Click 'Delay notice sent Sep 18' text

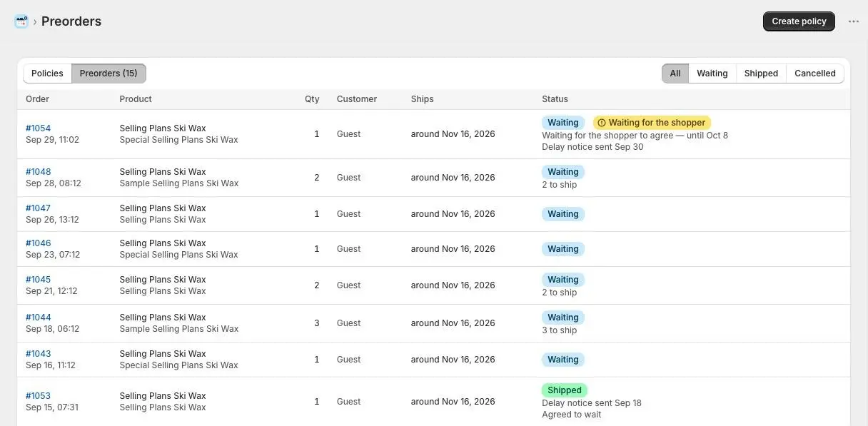[592, 403]
